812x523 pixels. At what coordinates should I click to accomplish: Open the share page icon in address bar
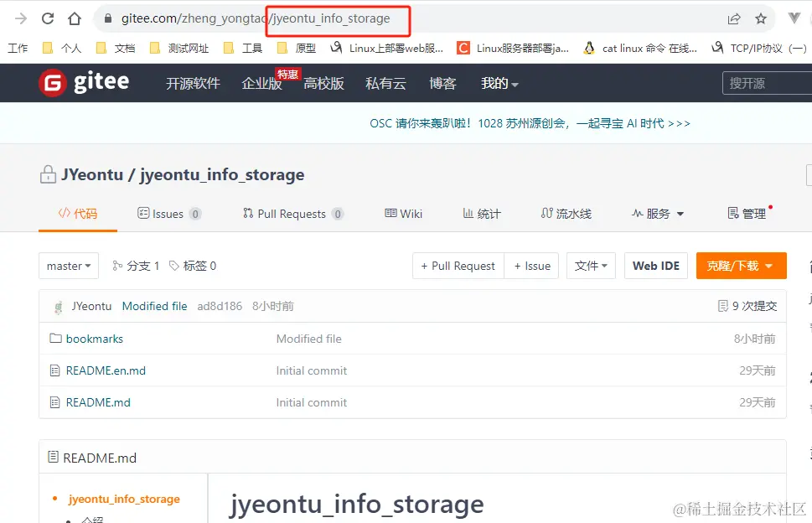click(x=734, y=19)
